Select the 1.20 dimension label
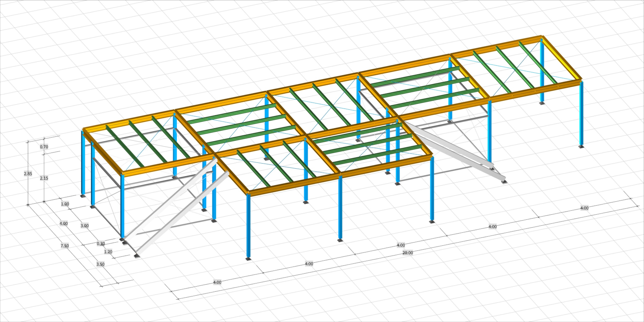The height and width of the screenshot is (322, 644). tap(108, 252)
